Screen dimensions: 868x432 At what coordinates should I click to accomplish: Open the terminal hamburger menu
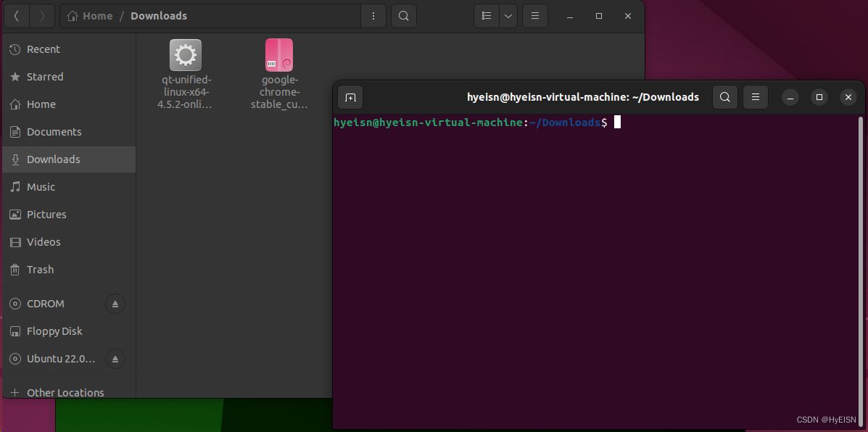click(x=755, y=96)
